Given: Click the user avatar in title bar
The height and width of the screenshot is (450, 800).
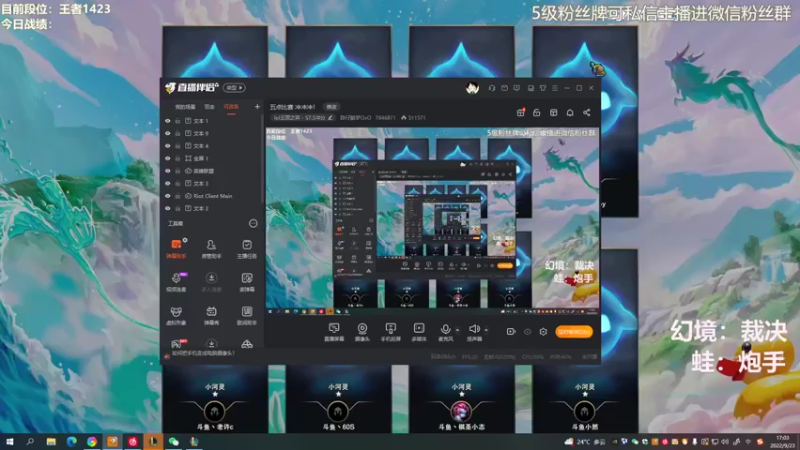Looking at the screenshot, I should (472, 88).
